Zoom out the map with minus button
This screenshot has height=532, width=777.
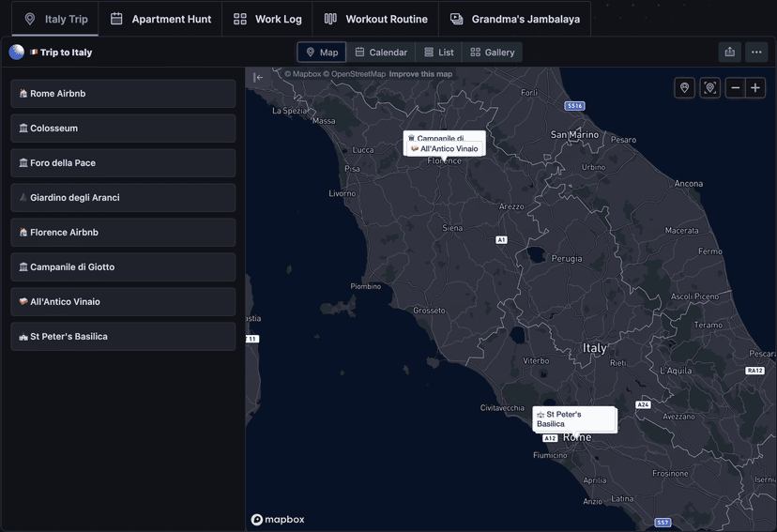coord(736,88)
